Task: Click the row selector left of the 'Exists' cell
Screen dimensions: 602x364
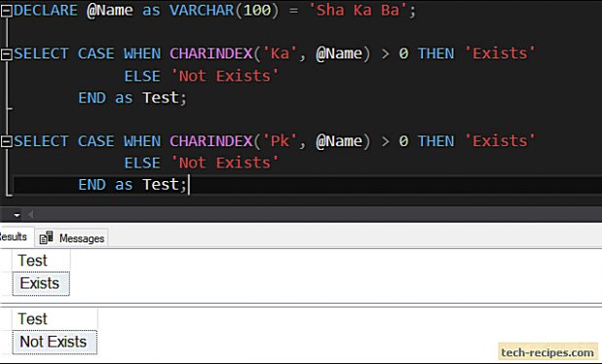Action: tap(6, 284)
